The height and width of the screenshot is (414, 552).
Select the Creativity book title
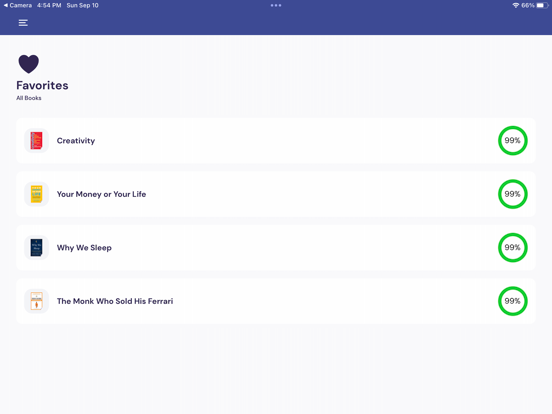click(x=76, y=141)
